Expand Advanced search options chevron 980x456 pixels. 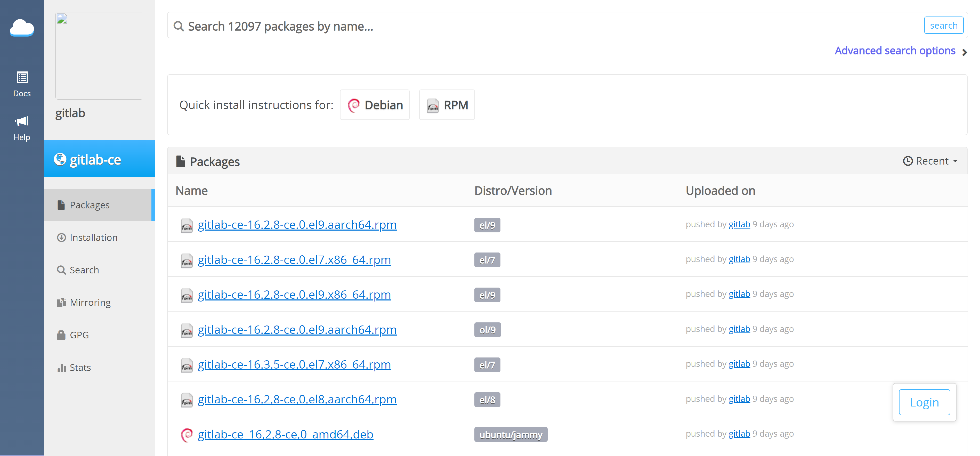click(x=965, y=52)
